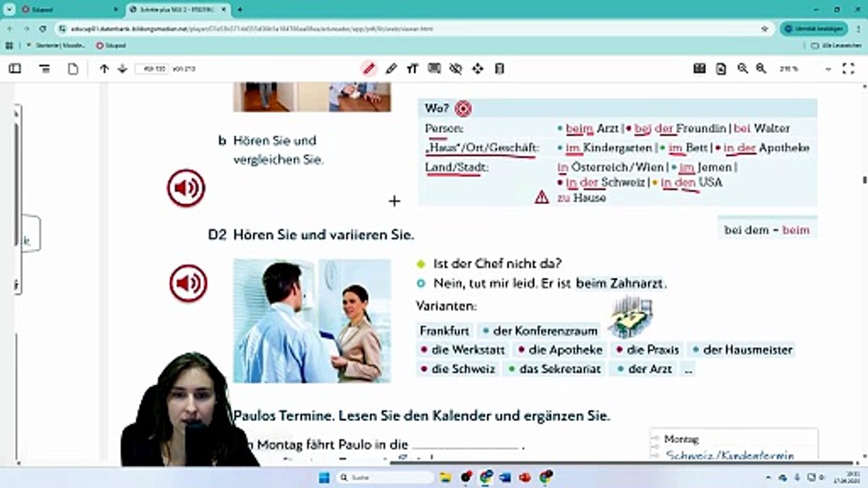The height and width of the screenshot is (488, 868).
Task: Open Word from the taskbar
Action: point(505,477)
